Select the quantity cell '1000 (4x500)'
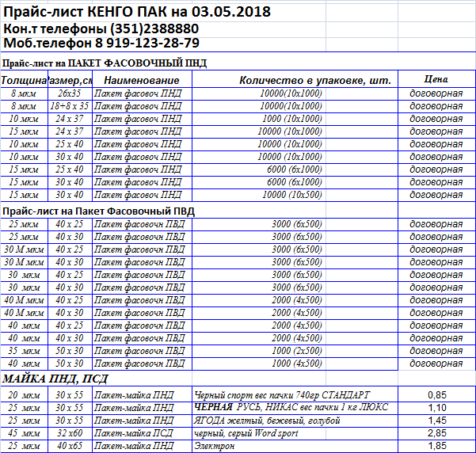 point(296,364)
